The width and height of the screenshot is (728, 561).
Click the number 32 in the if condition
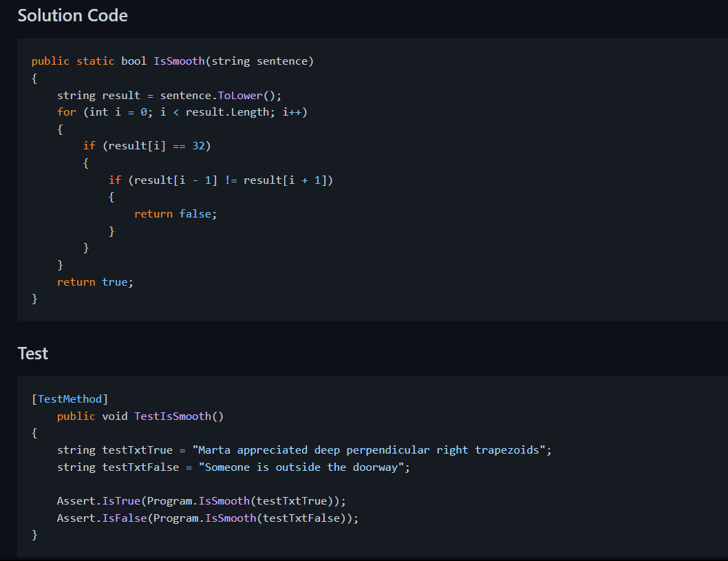198,146
